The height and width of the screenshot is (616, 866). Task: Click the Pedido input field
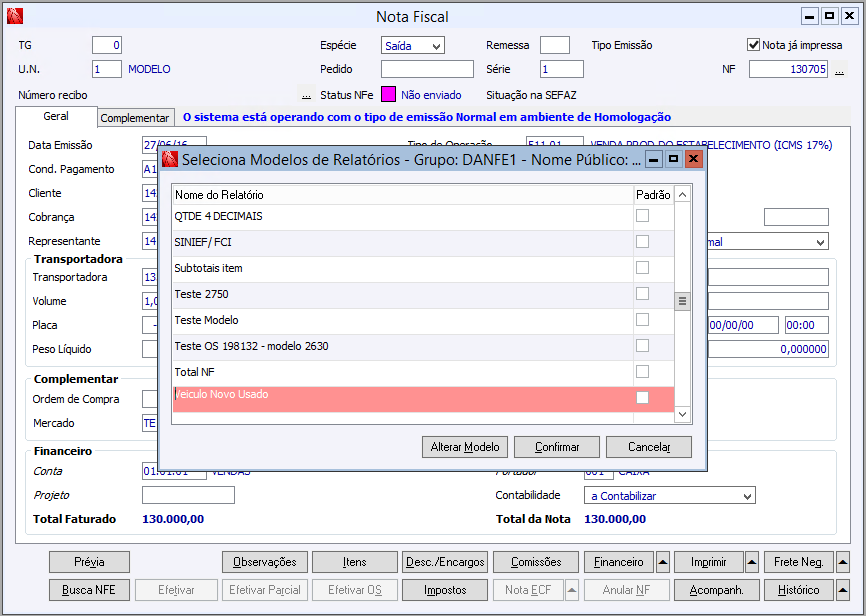point(427,69)
